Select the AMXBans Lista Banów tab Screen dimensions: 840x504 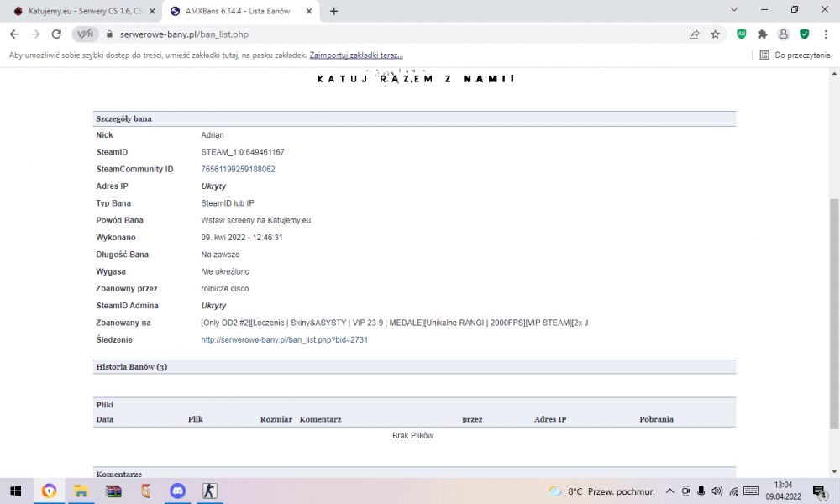pos(236,11)
